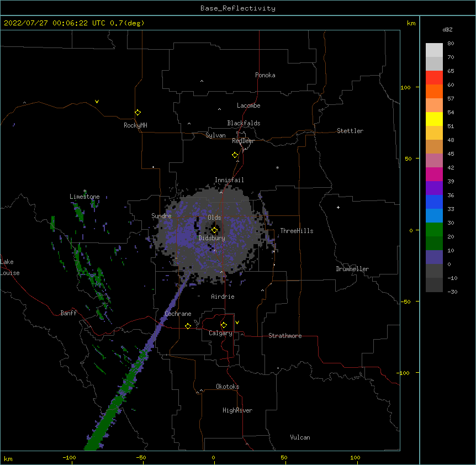Click the -30 value on the dBZ legend
This screenshot has height=465, width=476.
452,292
